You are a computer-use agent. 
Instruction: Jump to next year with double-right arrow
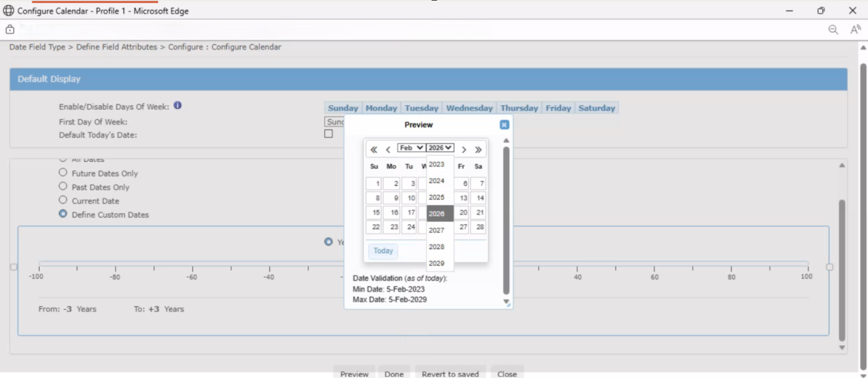(478, 150)
